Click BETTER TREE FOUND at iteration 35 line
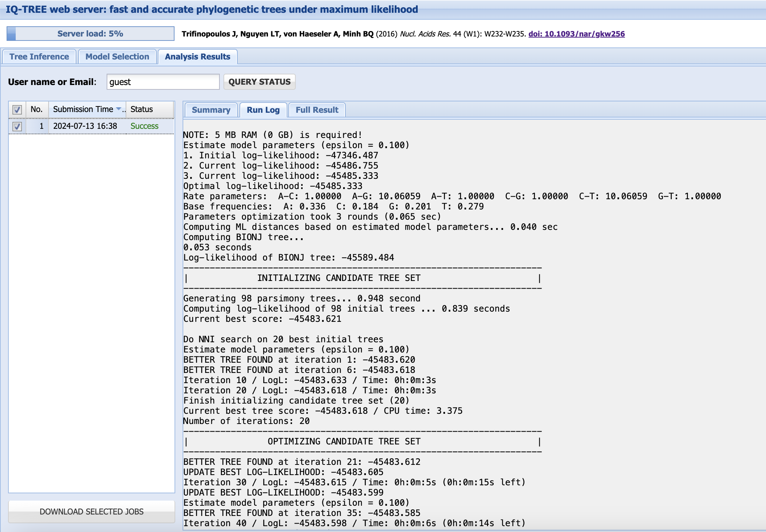This screenshot has width=766, height=532. click(x=302, y=513)
